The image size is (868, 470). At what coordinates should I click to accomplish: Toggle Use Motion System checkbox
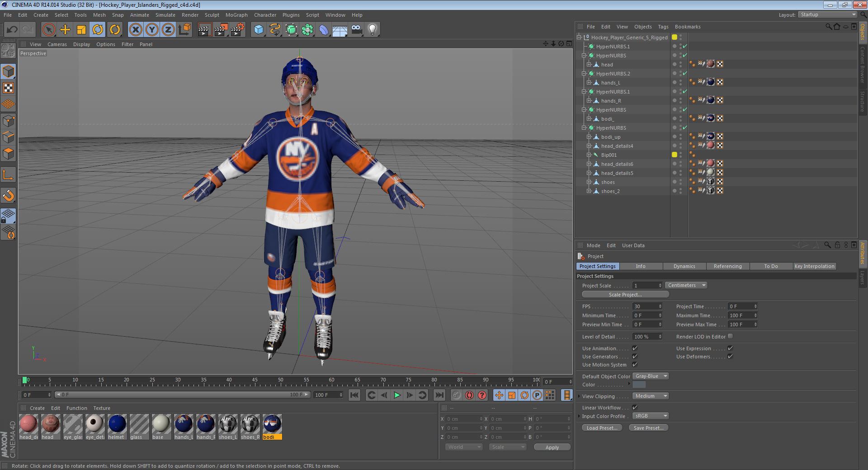pyautogui.click(x=635, y=364)
